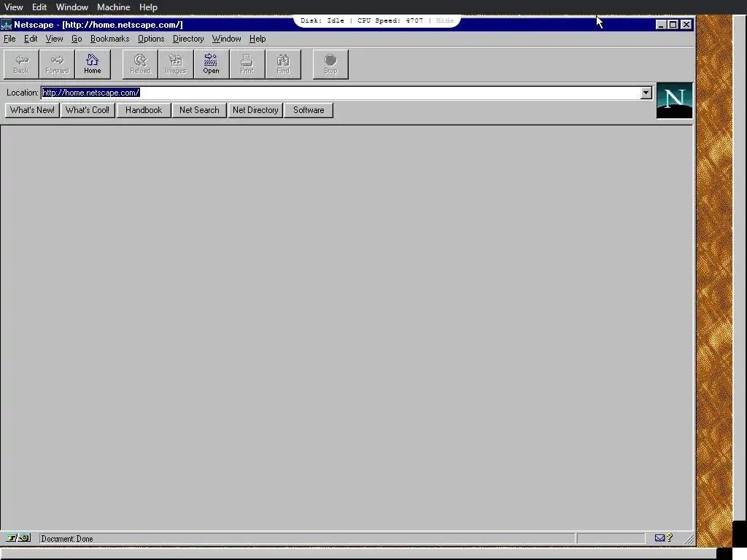Open the emulator top-bar Window menu
Image resolution: width=747 pixels, height=560 pixels.
(x=72, y=7)
